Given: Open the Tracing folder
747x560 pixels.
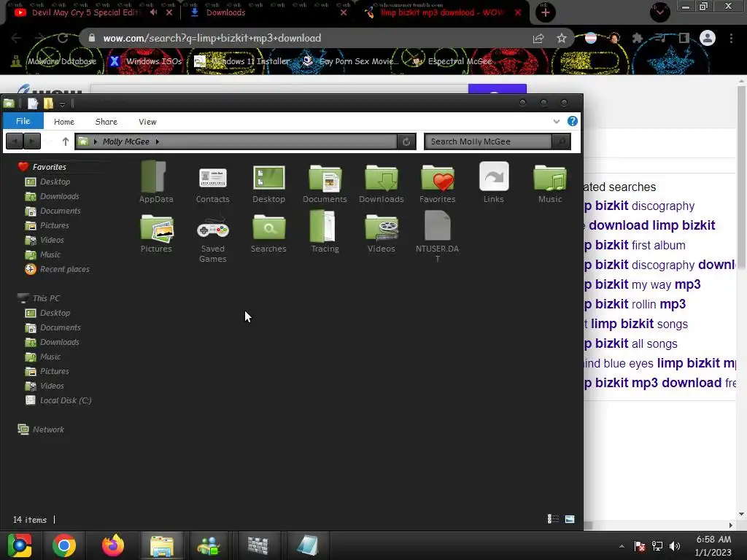Looking at the screenshot, I should click(325, 233).
